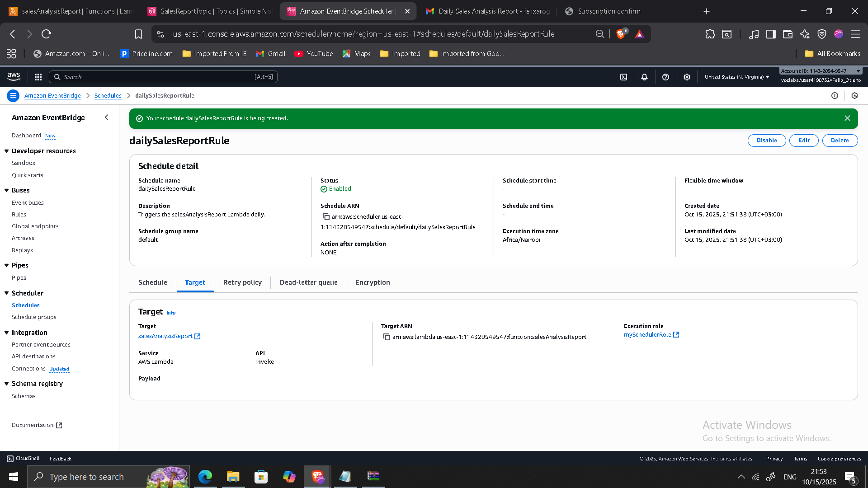Open File Explorer from the taskbar
Viewport: 868px width, 488px height.
233,477
